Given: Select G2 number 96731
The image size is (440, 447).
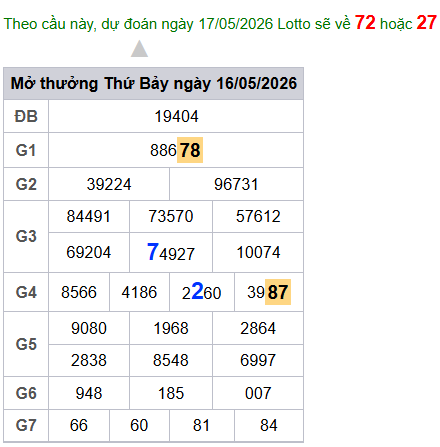Looking at the screenshot, I should click(236, 184).
